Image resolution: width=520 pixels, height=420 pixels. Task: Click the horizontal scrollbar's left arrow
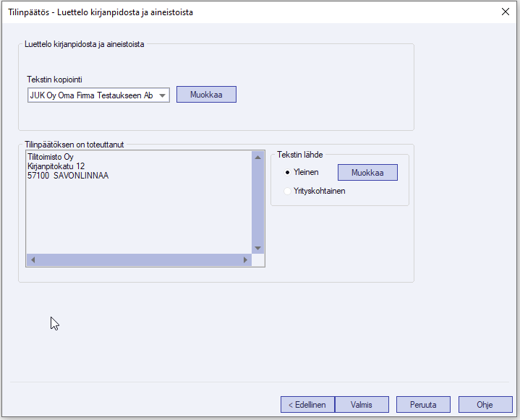[x=33, y=260]
